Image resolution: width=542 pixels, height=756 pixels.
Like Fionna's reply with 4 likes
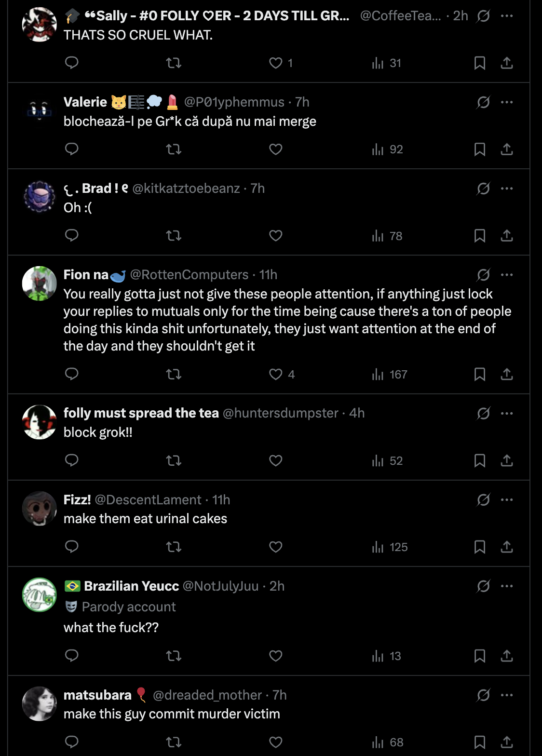pos(276,374)
